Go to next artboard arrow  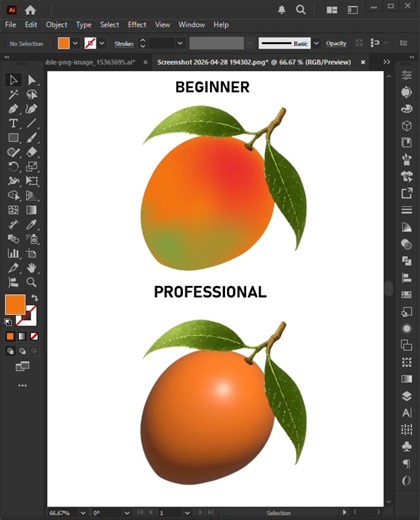tap(200, 513)
